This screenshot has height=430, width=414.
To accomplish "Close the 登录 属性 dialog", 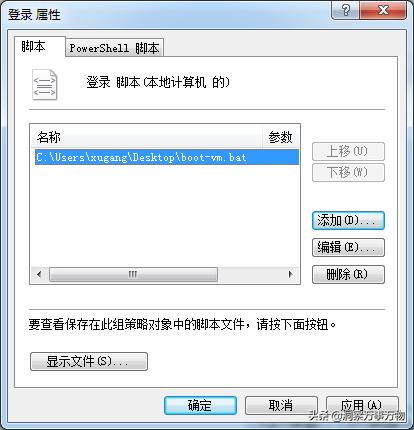I will pyautogui.click(x=383, y=10).
